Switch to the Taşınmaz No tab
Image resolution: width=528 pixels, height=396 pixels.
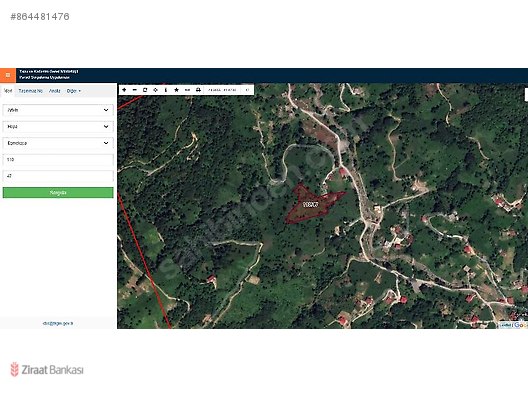coord(31,91)
